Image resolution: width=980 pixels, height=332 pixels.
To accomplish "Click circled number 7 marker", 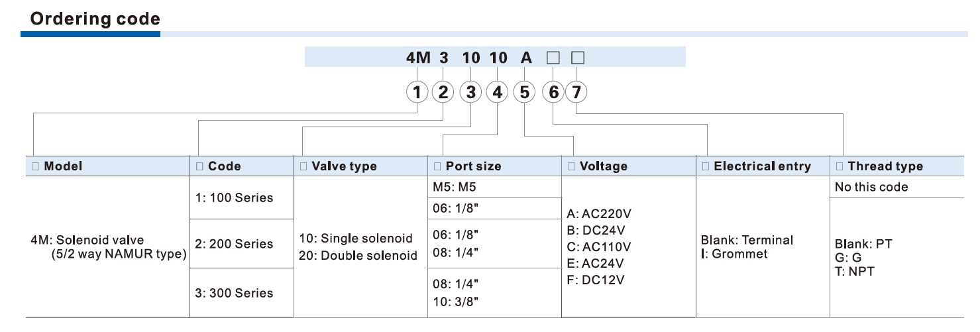I will [x=576, y=93].
